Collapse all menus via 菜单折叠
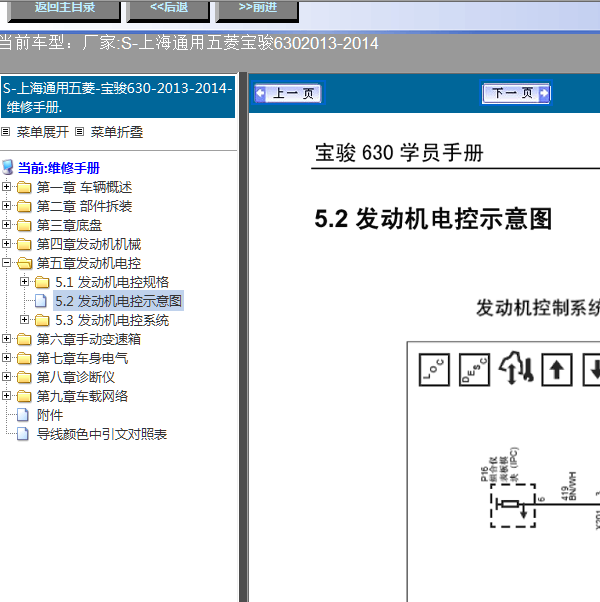Screen dimensions: 600x602 [117, 132]
